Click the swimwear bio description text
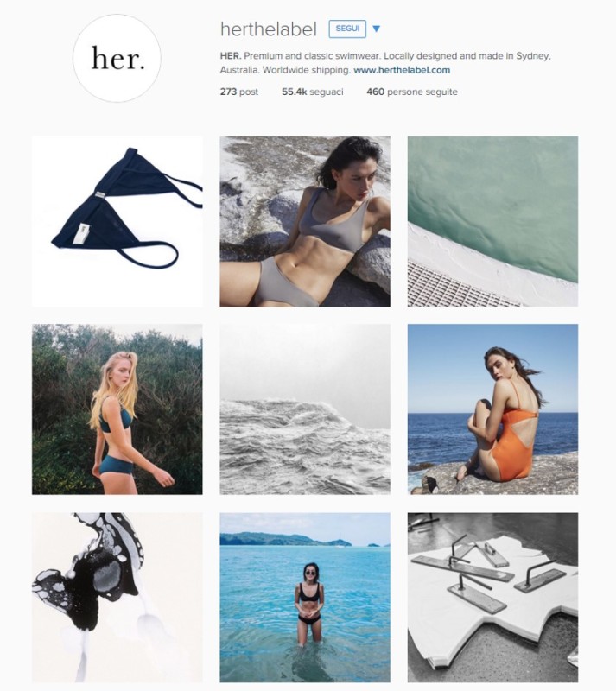The width and height of the screenshot is (616, 691). click(x=386, y=63)
